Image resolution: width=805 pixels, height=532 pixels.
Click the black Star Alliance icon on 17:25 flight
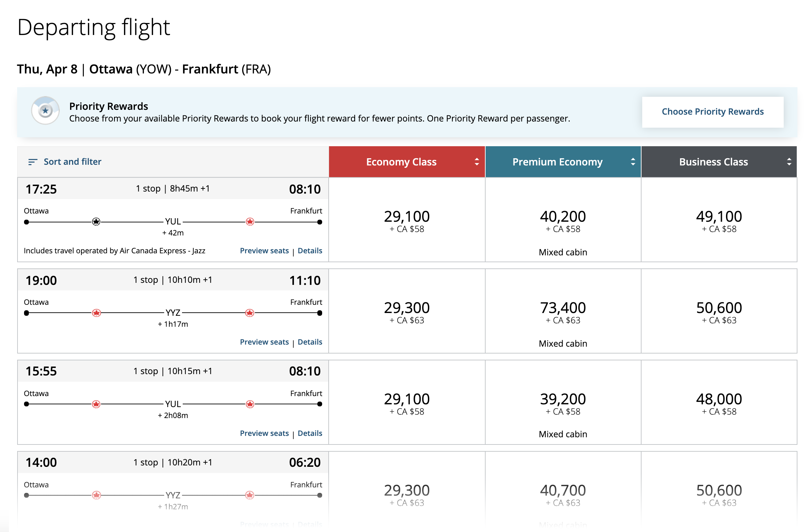coord(96,222)
